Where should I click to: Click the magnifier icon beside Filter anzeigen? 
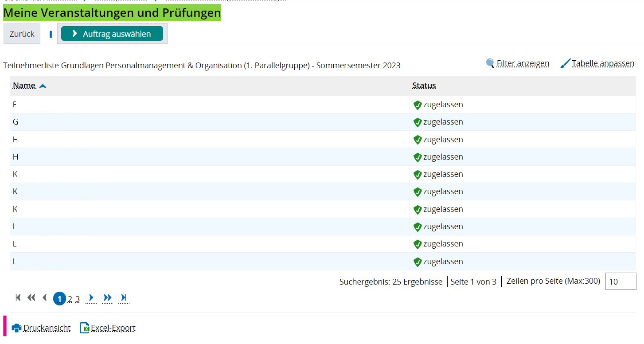click(x=490, y=63)
